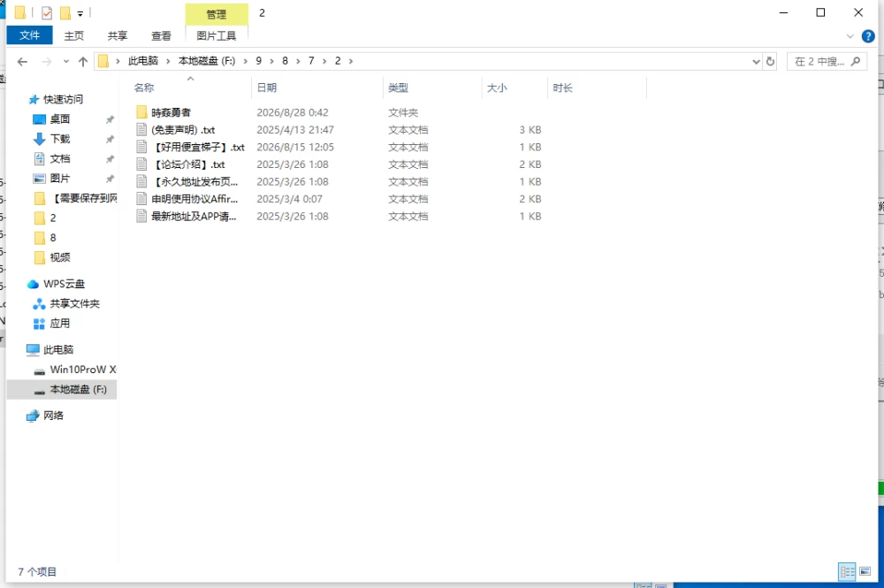Switch to the 主页 ribbon tab
Image resolution: width=884 pixels, height=588 pixels.
point(74,35)
